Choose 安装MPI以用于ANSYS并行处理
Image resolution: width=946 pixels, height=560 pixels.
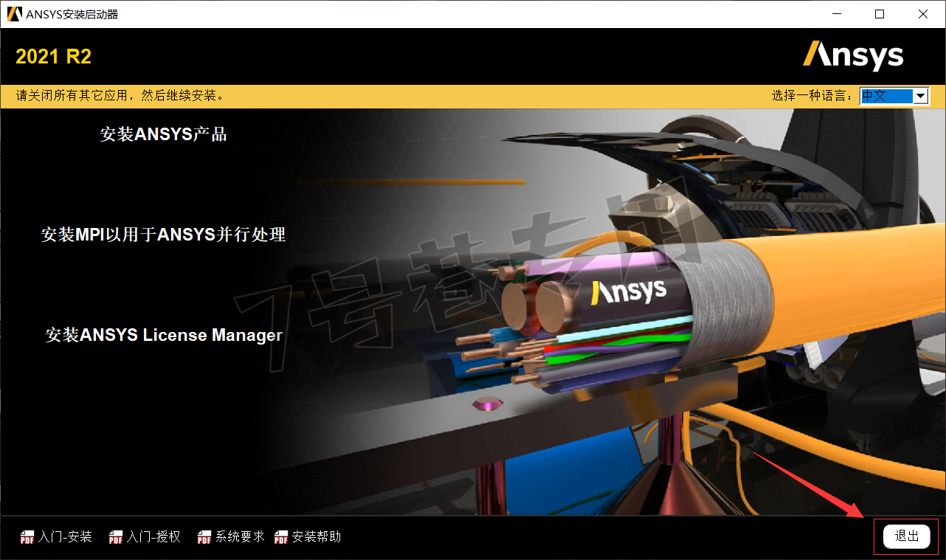(163, 235)
